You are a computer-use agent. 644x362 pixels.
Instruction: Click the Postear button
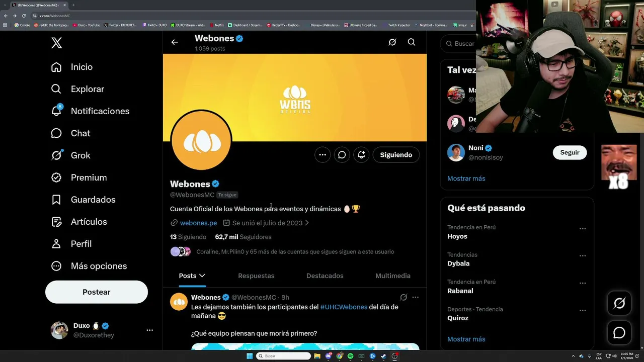click(x=97, y=292)
